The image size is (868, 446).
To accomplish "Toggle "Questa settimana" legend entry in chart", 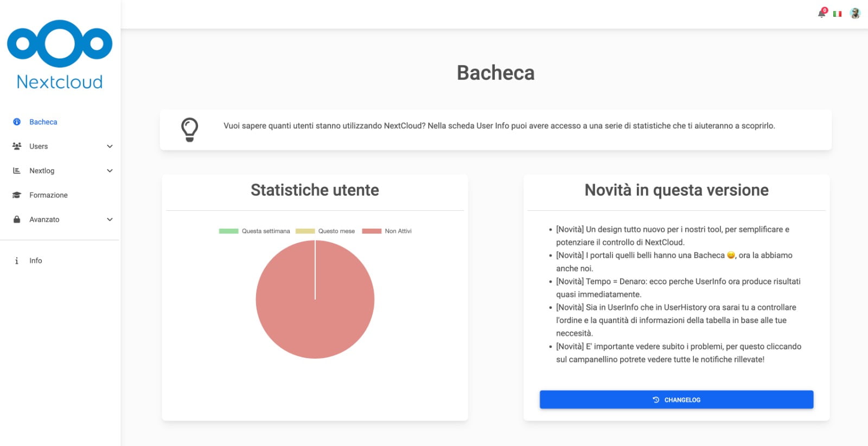I will (254, 231).
